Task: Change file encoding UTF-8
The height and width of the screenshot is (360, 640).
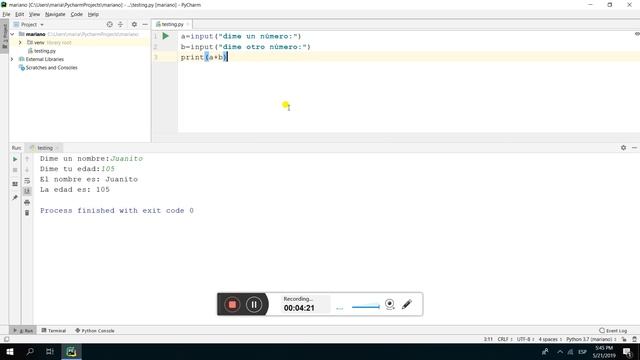Action: pyautogui.click(x=525, y=339)
